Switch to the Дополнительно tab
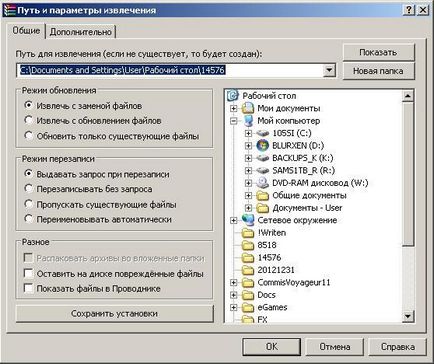 81,32
